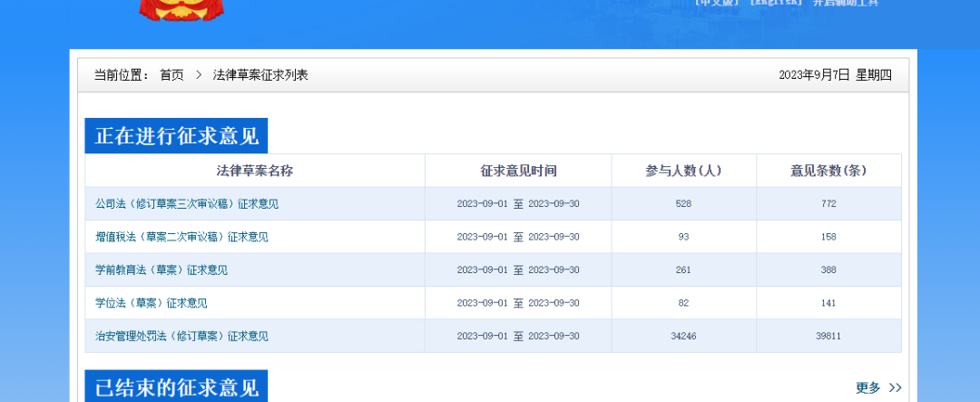The image size is (980, 402).
Task: Open 增值税法（草案二次审议稿）征求意见
Action: point(181,237)
